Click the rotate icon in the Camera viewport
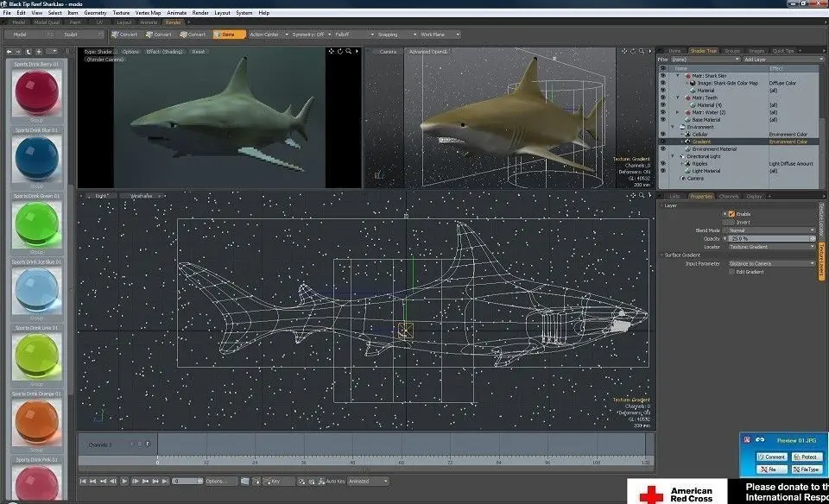829x504 pixels. click(x=633, y=51)
